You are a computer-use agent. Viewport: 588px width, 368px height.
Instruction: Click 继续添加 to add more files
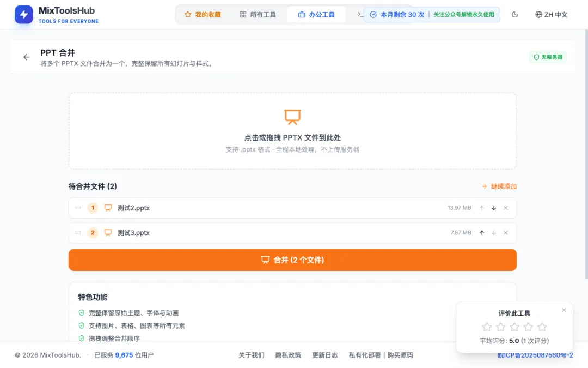coord(499,186)
